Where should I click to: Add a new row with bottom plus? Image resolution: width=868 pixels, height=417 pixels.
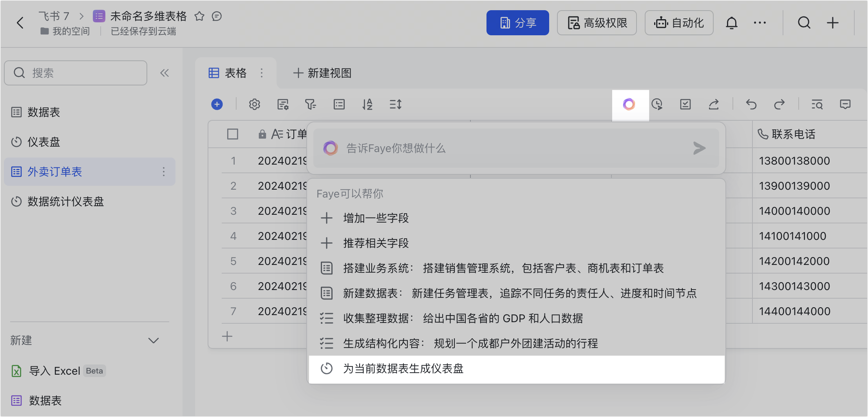coord(227,336)
